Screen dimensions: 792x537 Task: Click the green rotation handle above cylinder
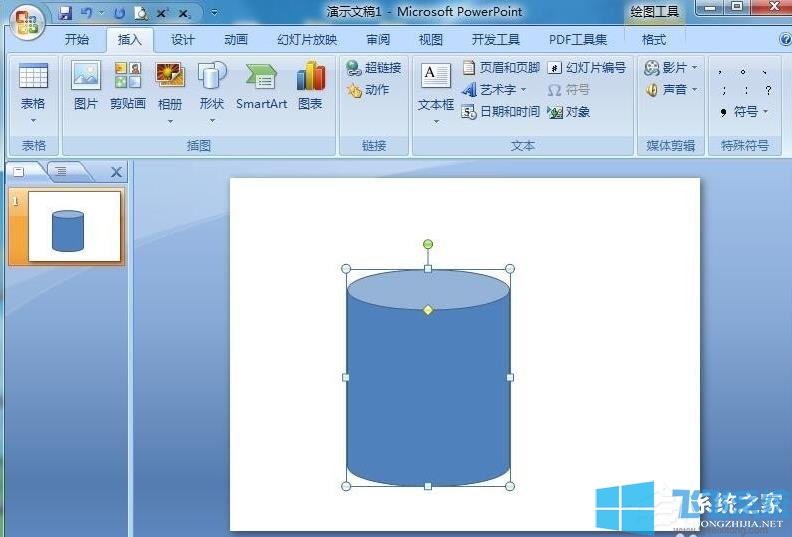tap(428, 244)
